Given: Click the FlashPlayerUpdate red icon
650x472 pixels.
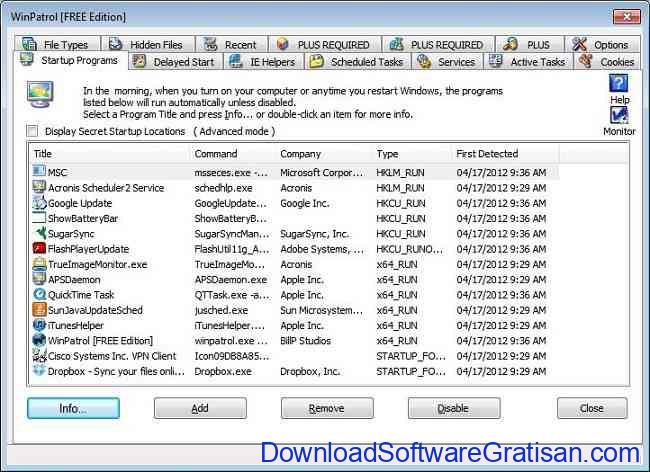Looking at the screenshot, I should tap(39, 248).
